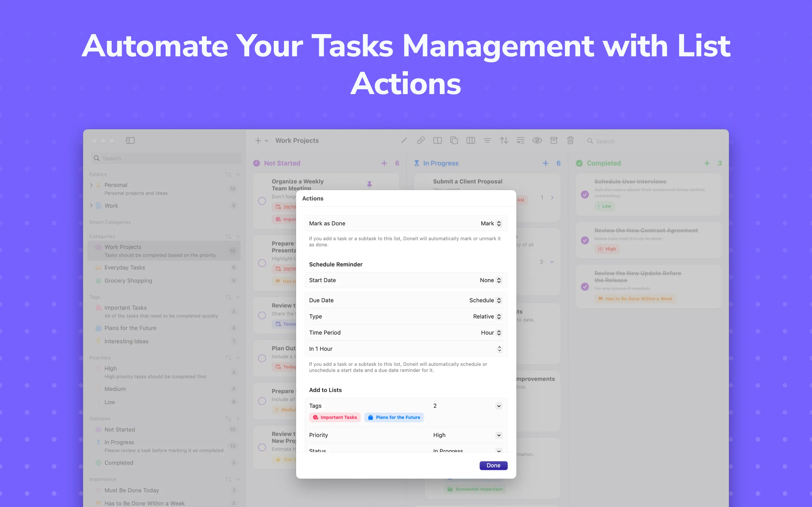Open the Mark as Done dropdown
812x507 pixels.
tap(491, 223)
